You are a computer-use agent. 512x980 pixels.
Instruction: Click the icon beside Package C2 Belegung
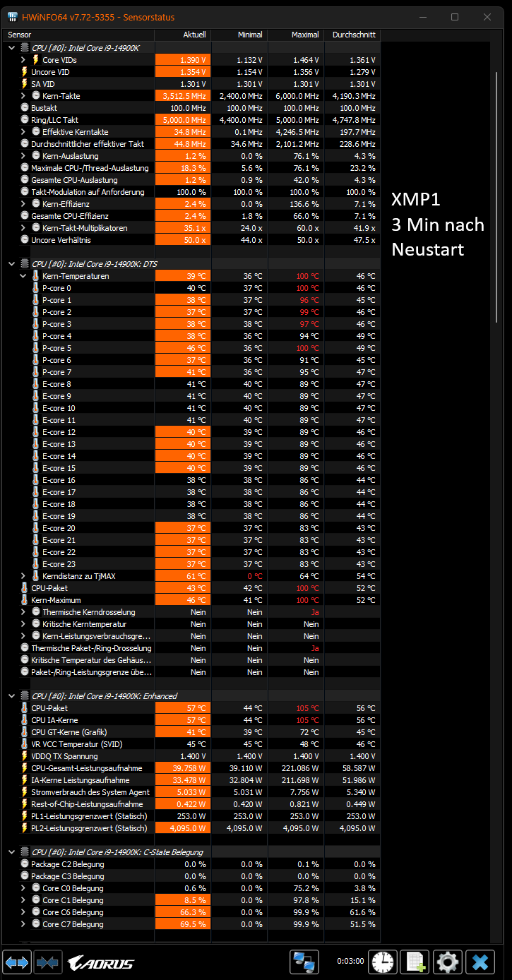[25, 864]
